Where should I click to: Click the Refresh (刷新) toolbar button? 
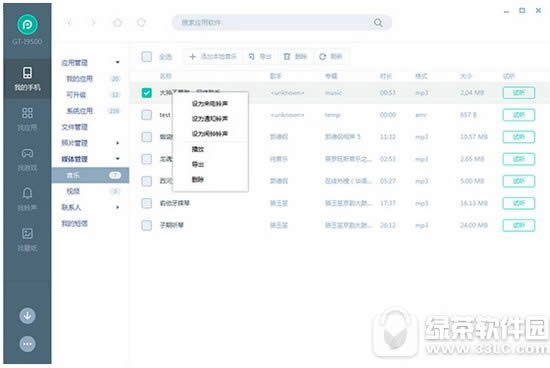(330, 56)
